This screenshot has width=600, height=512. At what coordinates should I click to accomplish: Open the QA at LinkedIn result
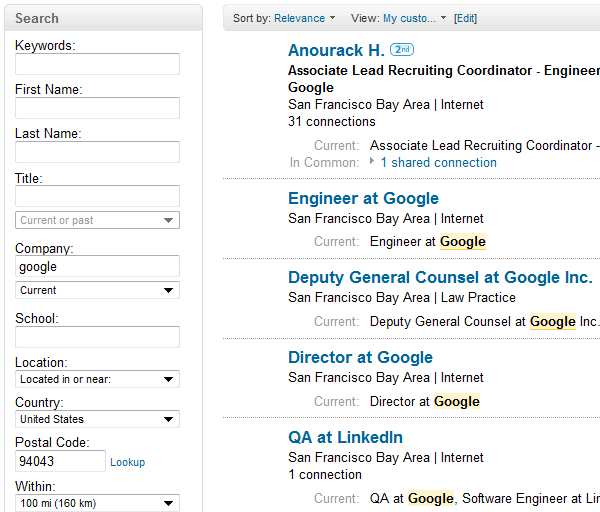(x=345, y=437)
